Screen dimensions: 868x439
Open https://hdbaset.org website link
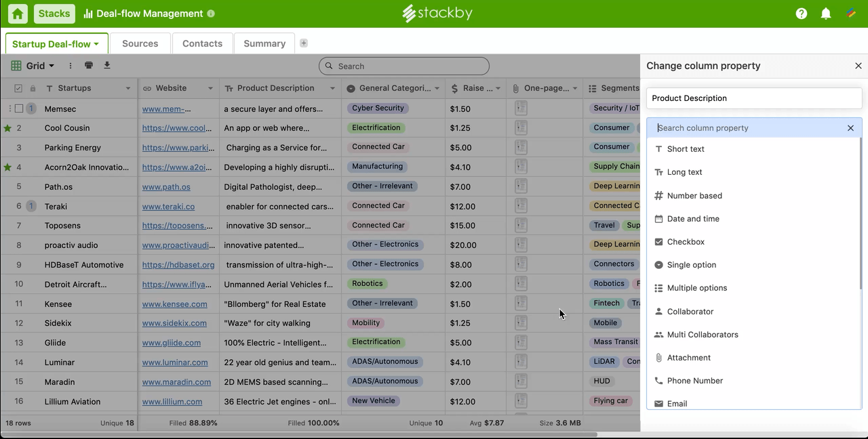[178, 265]
